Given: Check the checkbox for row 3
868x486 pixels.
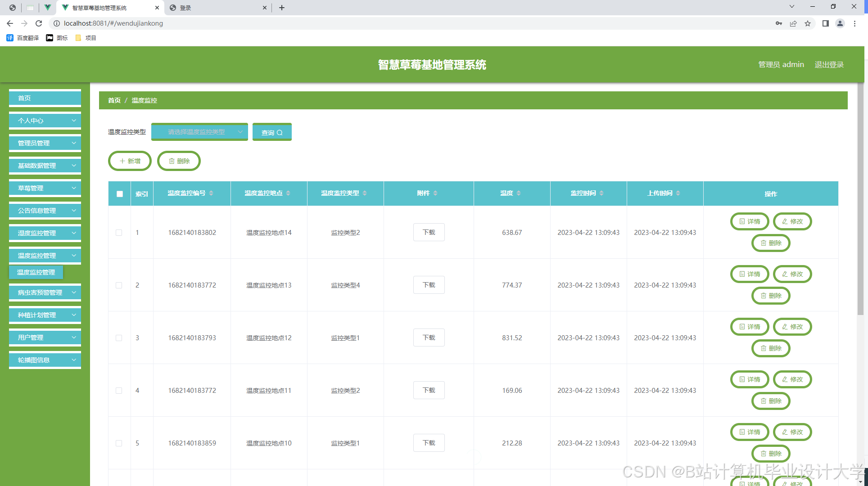Looking at the screenshot, I should click(119, 338).
